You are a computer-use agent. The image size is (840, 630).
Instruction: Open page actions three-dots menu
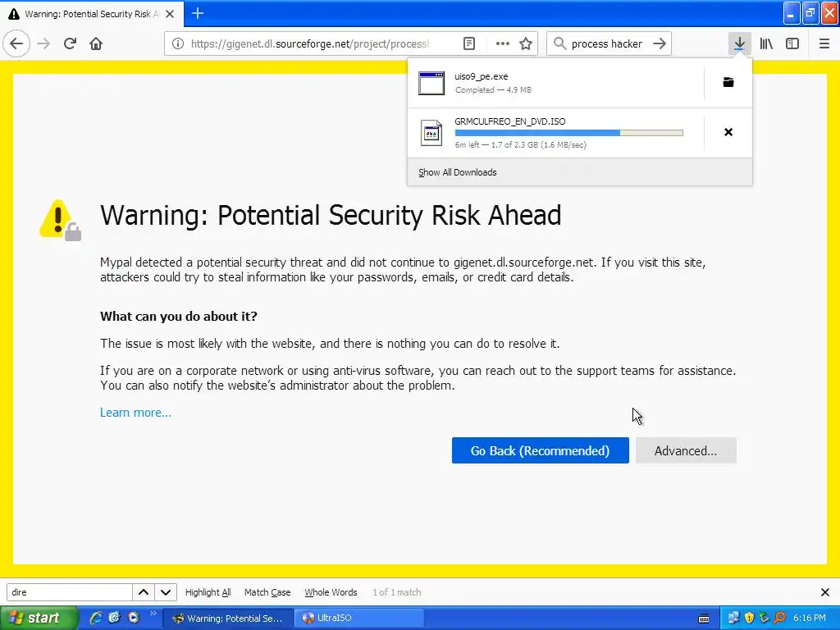tap(503, 43)
